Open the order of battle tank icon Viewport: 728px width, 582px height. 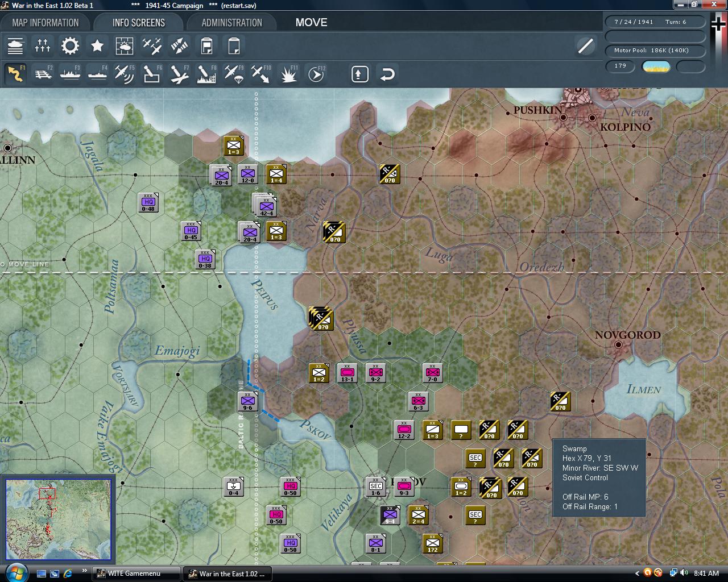pos(15,45)
